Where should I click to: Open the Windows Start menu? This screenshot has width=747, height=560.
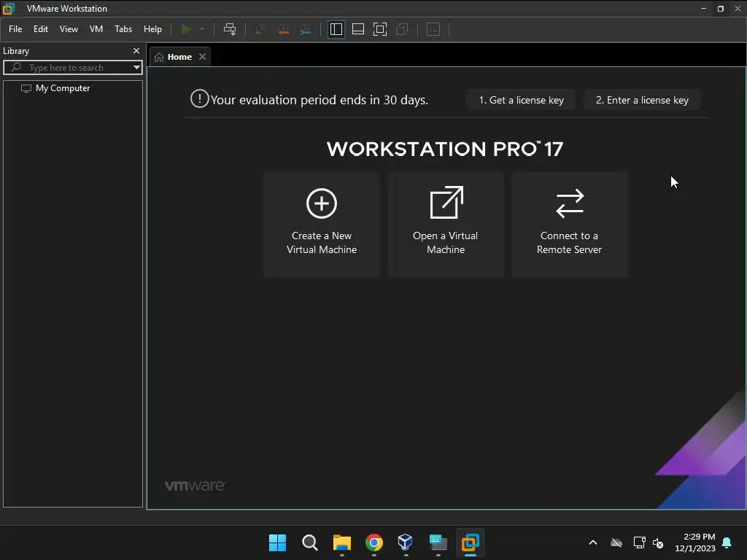(277, 542)
